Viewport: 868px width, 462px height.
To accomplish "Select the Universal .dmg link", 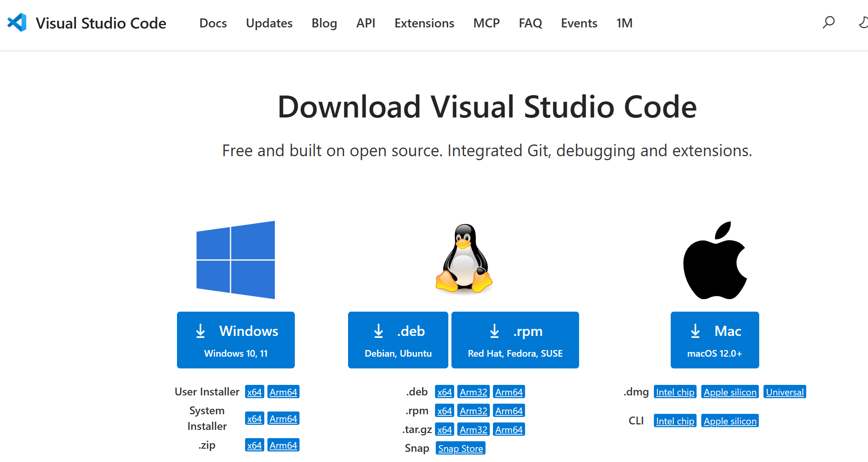I will [785, 392].
